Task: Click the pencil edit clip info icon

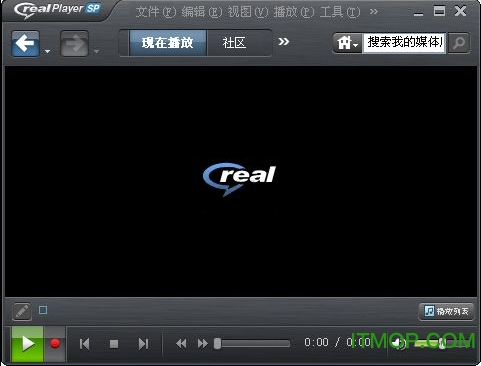Action: pos(22,312)
